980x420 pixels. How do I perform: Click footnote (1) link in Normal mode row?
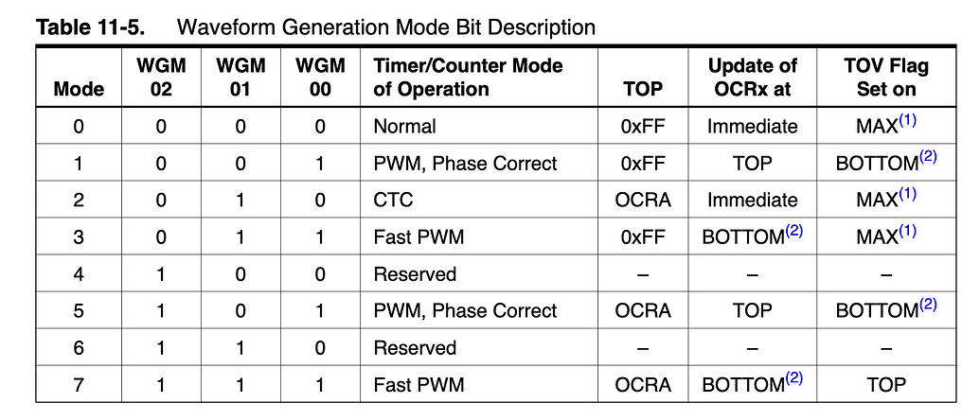coord(907,120)
